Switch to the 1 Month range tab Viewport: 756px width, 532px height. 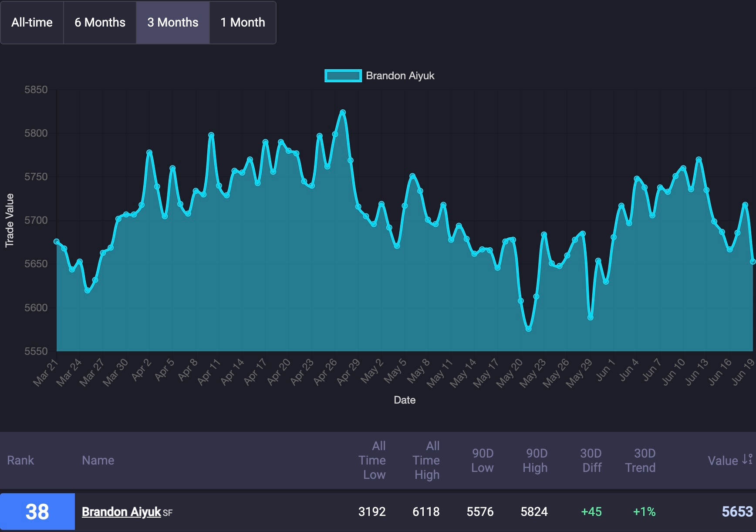pos(243,22)
